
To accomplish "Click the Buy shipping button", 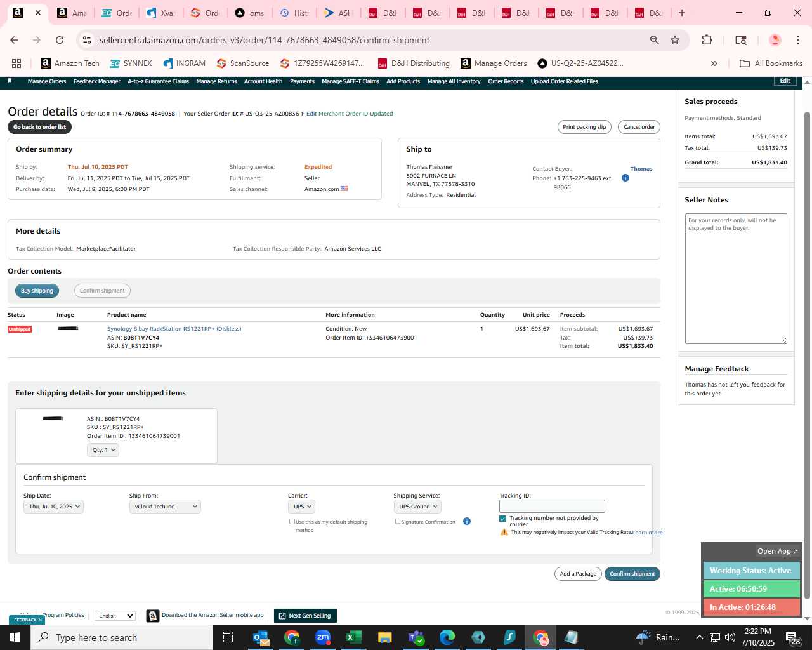I will point(37,291).
